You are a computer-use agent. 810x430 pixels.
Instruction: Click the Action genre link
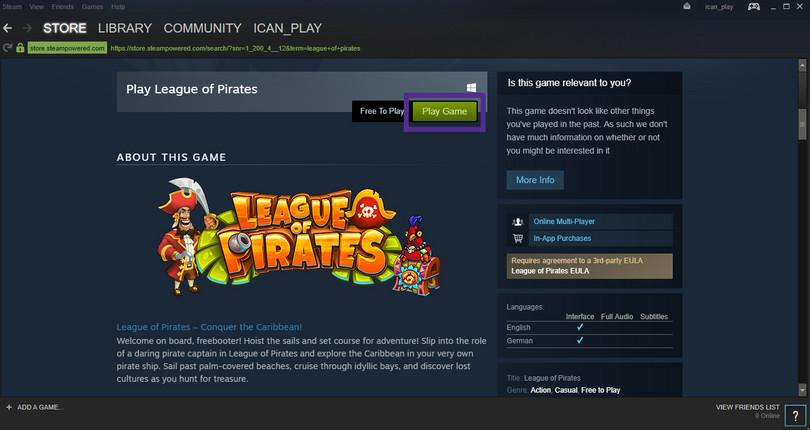540,390
